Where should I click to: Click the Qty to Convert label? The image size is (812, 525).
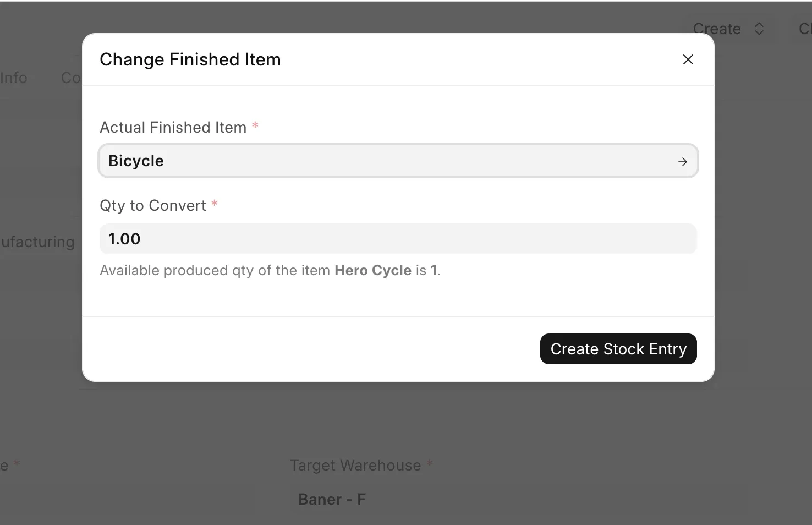pyautogui.click(x=152, y=205)
